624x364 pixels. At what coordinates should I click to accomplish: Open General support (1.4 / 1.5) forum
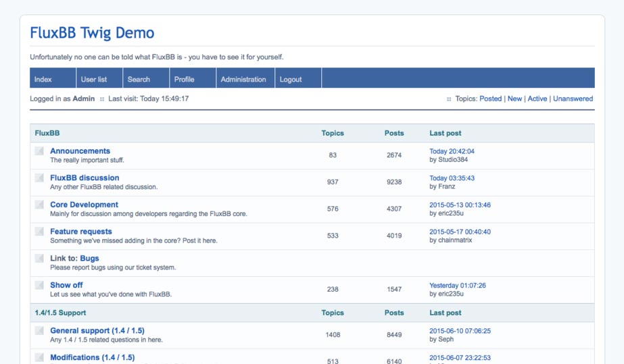[x=97, y=331]
